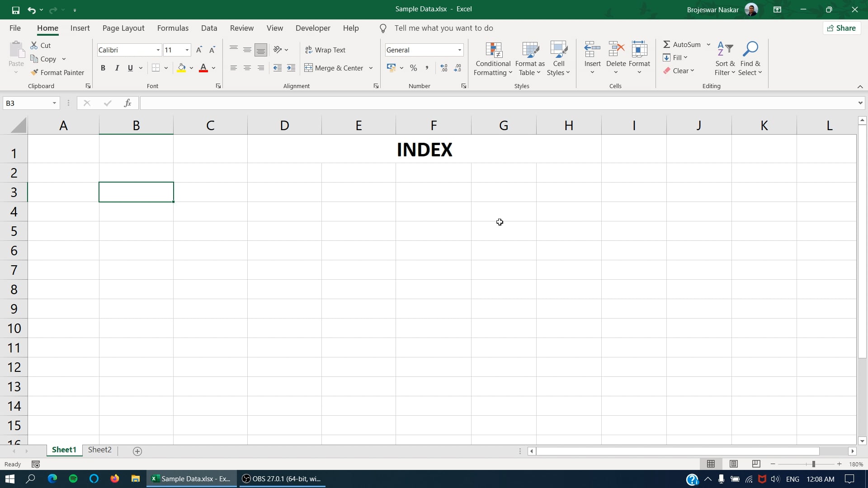Click the Save icon in the title bar
The height and width of the screenshot is (488, 868).
[x=16, y=9]
